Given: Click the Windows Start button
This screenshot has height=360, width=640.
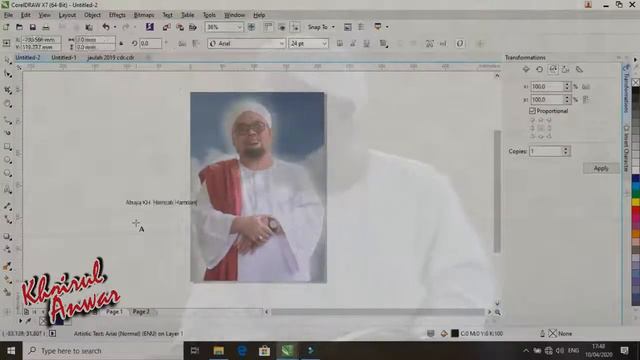Looking at the screenshot, I should tap(11, 351).
